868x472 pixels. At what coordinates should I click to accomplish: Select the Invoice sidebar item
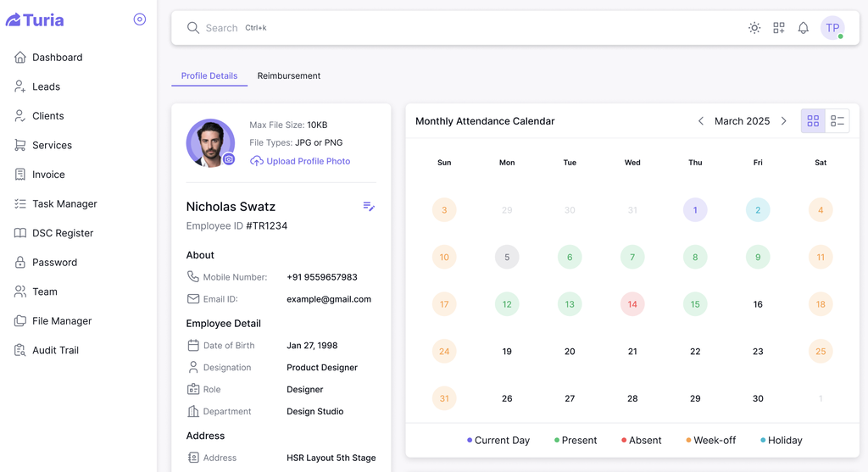coord(39,175)
